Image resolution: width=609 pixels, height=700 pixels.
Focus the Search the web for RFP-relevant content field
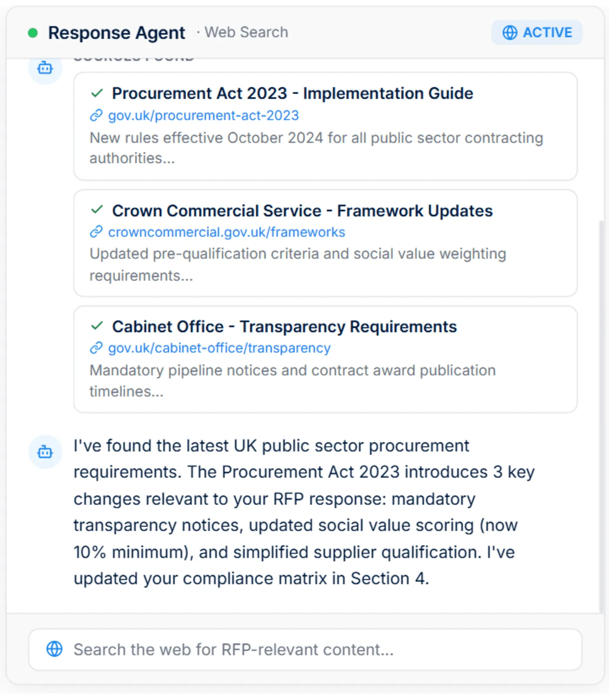[305, 650]
